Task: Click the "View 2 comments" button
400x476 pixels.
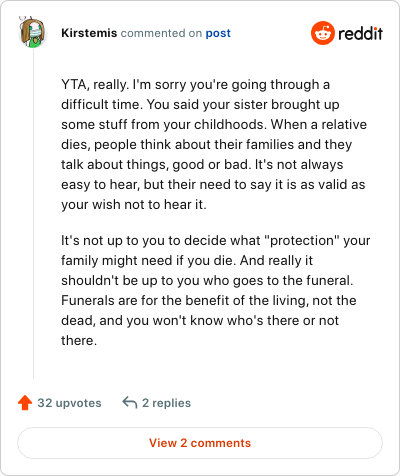Action: click(x=200, y=443)
